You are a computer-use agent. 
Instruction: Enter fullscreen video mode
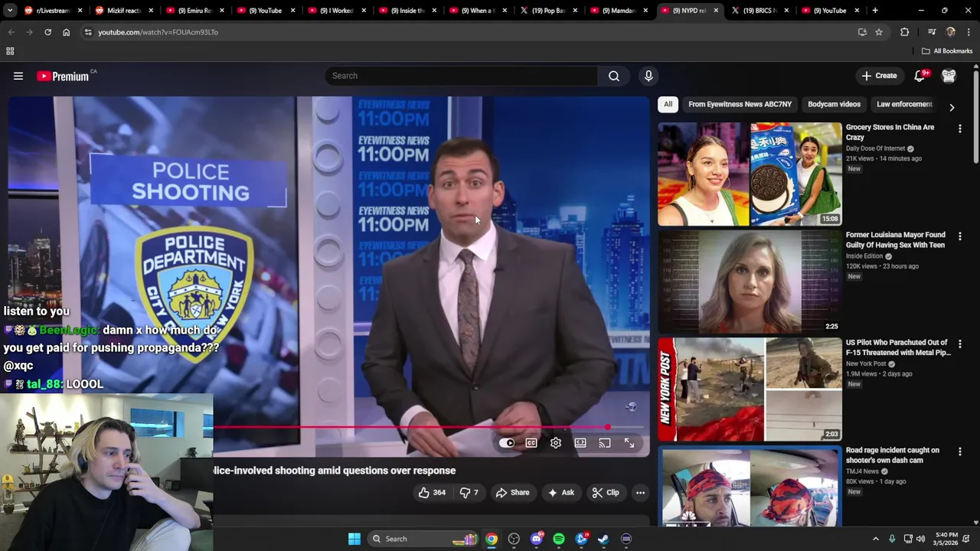coord(629,443)
